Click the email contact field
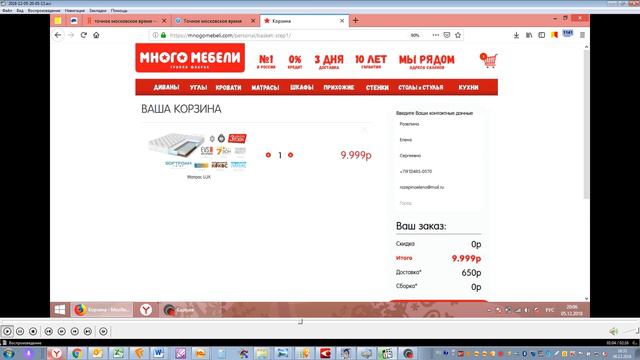640x360 pixels. (x=438, y=187)
